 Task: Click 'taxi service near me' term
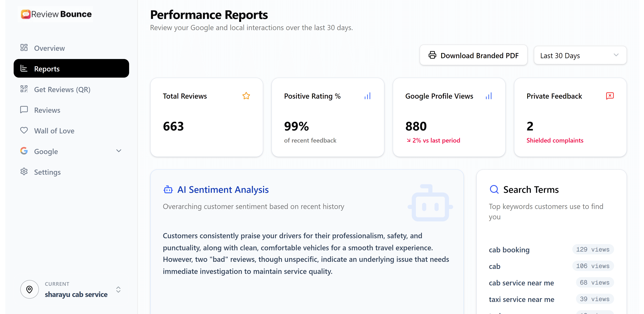point(522,299)
